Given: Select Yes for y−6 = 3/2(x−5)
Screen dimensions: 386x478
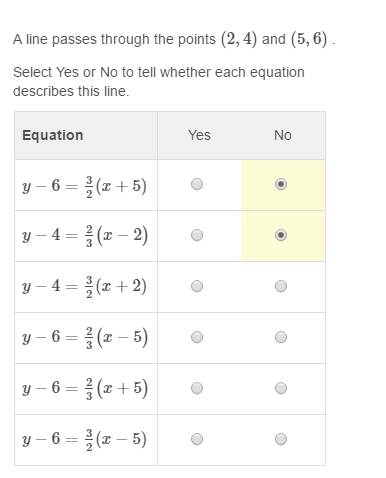Looking at the screenshot, I should 197,439.
